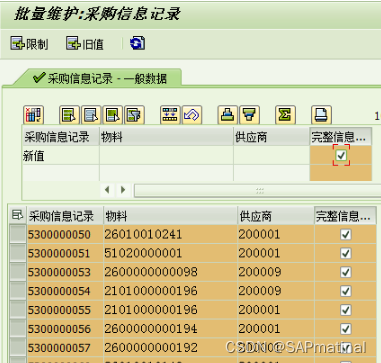381x363 pixels.
Task: Click the 旧值 toolbar button
Action: click(x=85, y=44)
